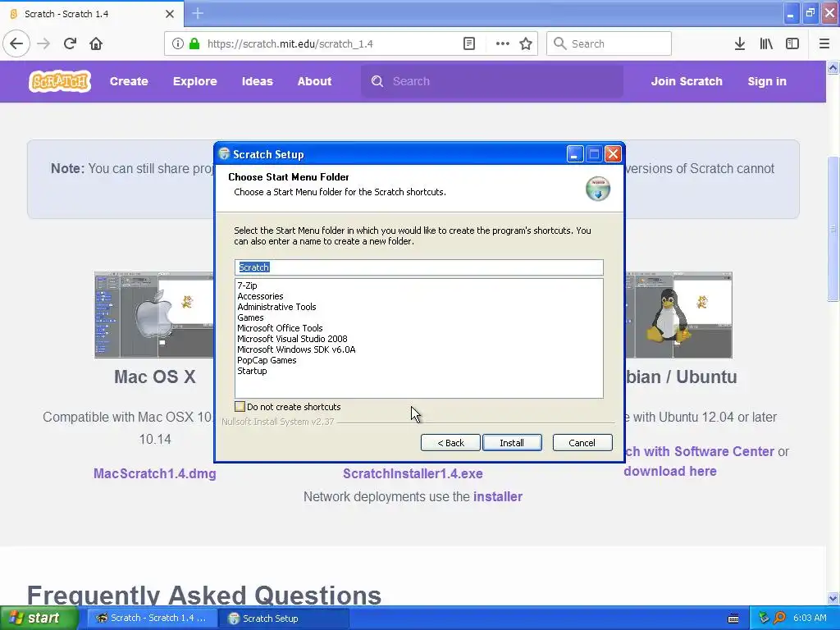Click the < Back button in setup dialog
This screenshot has width=840, height=630.
(450, 443)
